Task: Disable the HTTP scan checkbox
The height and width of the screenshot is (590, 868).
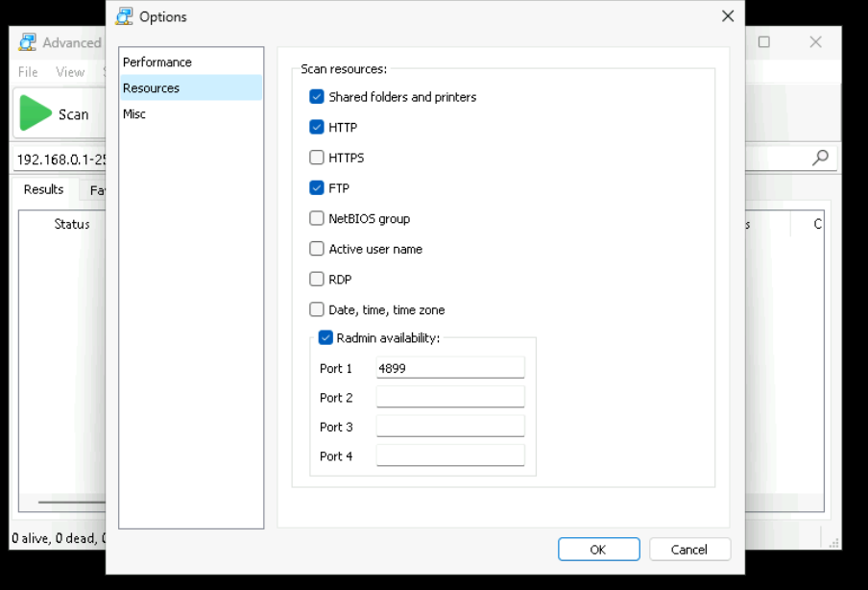Action: (317, 127)
